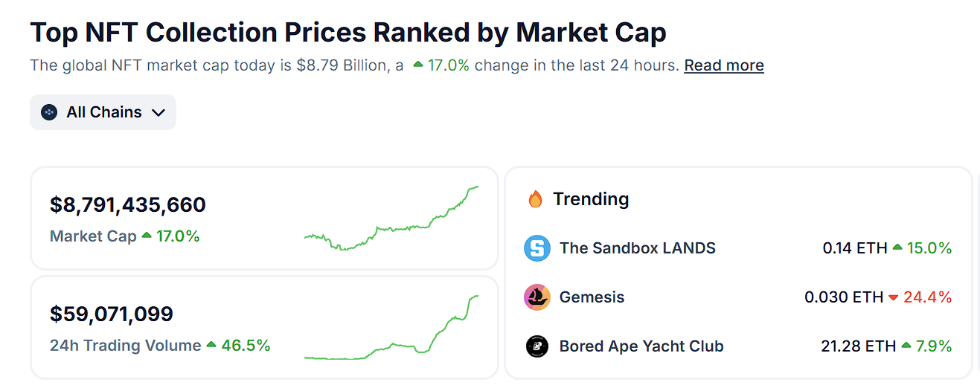Image resolution: width=980 pixels, height=388 pixels.
Task: Open the All Chains dropdown
Action: click(103, 112)
